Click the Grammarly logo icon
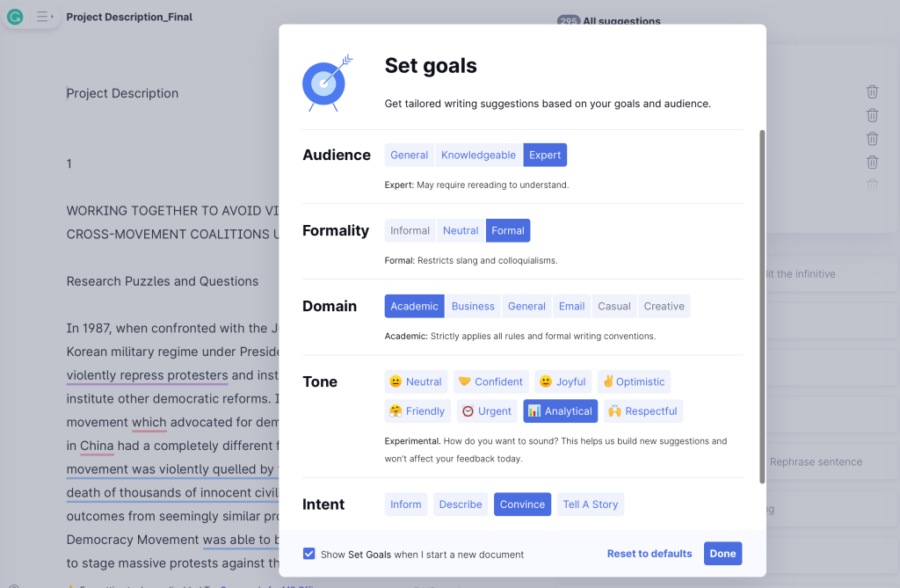 coord(14,17)
